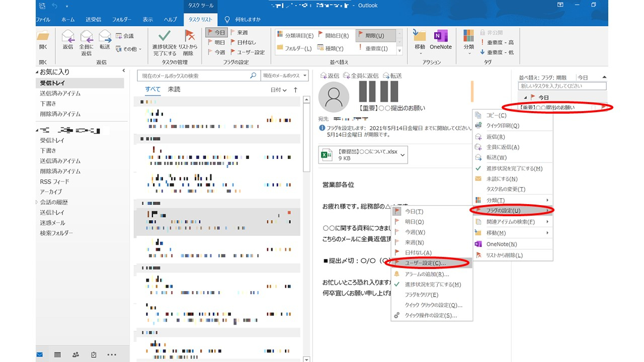Click the 転送 (Forward) icon
This screenshot has width=644, height=362.
pos(105,37)
